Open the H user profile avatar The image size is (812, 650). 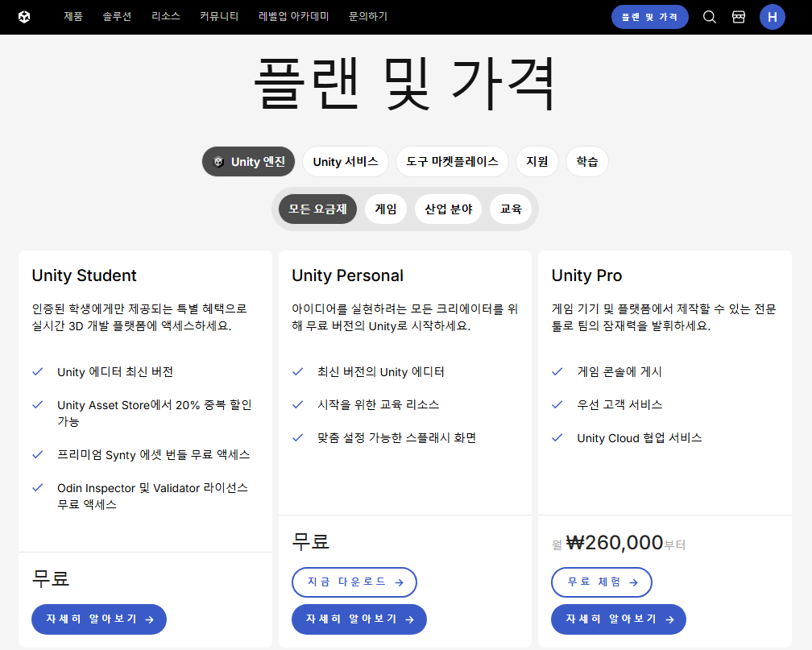point(772,17)
